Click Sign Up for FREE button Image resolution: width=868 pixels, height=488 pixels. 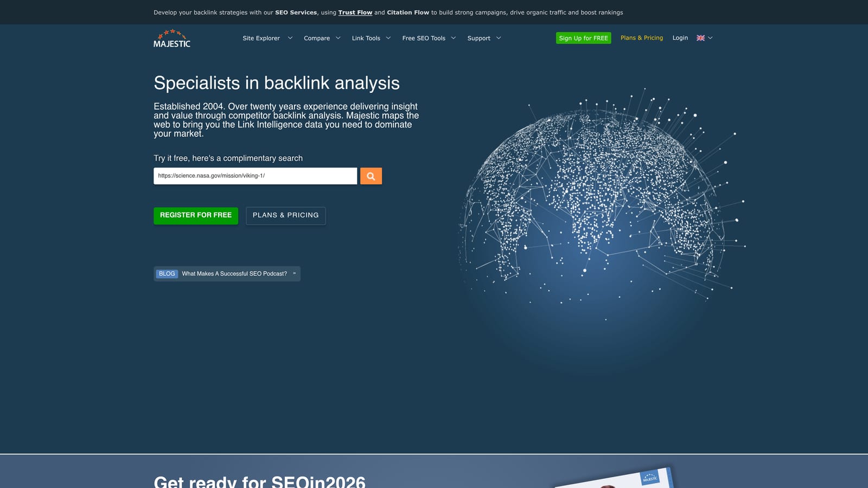point(584,38)
